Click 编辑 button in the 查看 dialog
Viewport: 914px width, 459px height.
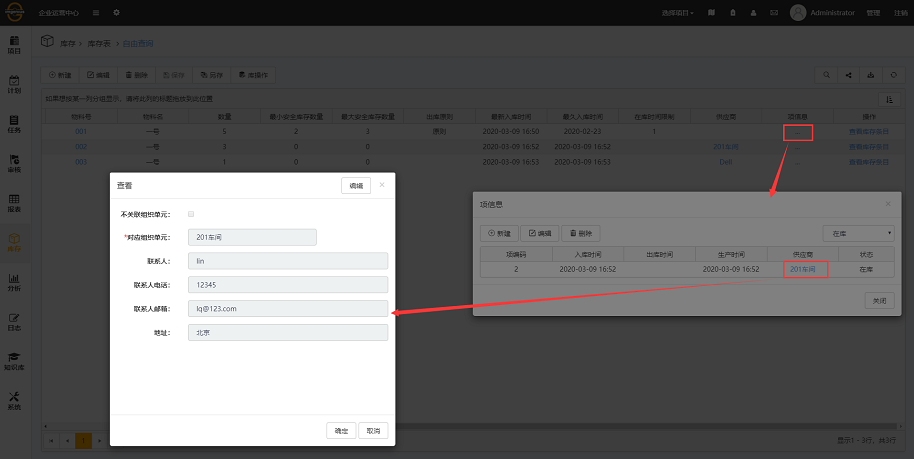pos(355,186)
